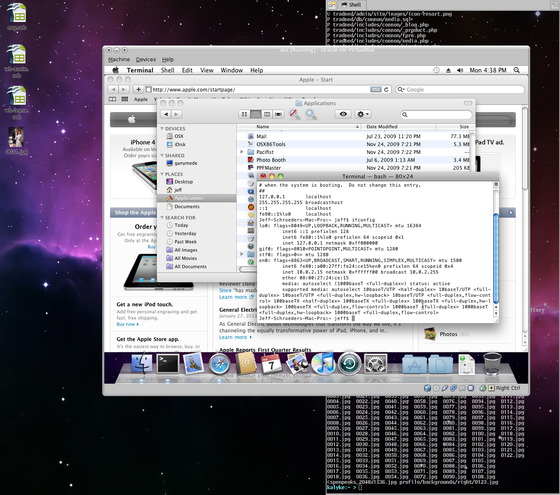Open Spotlight magnifier in menu bar

[x=516, y=70]
